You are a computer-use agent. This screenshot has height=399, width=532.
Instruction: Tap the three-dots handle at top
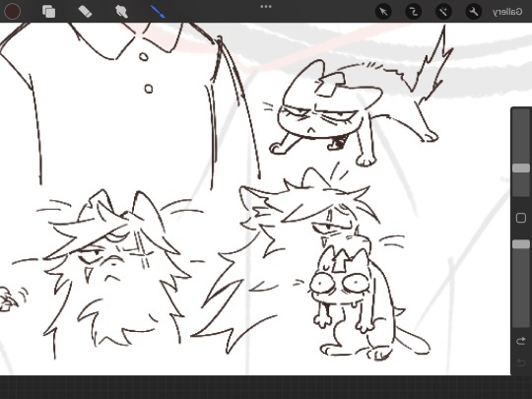266,7
